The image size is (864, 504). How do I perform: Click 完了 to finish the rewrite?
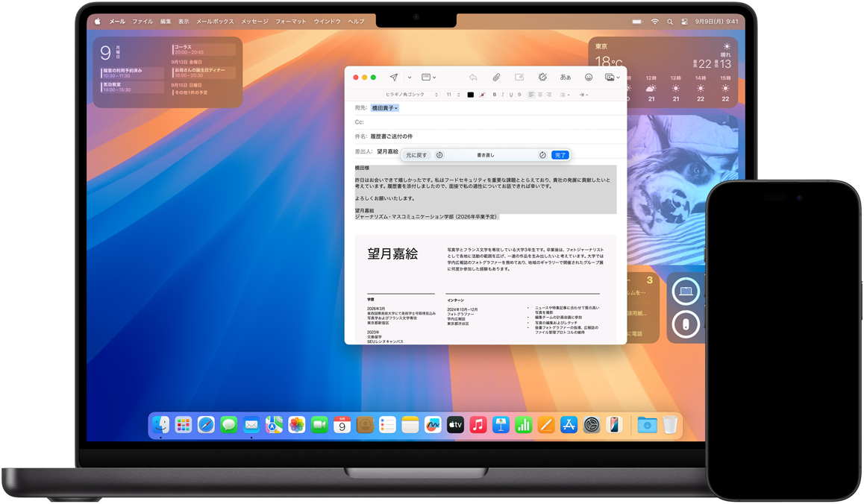click(x=560, y=155)
